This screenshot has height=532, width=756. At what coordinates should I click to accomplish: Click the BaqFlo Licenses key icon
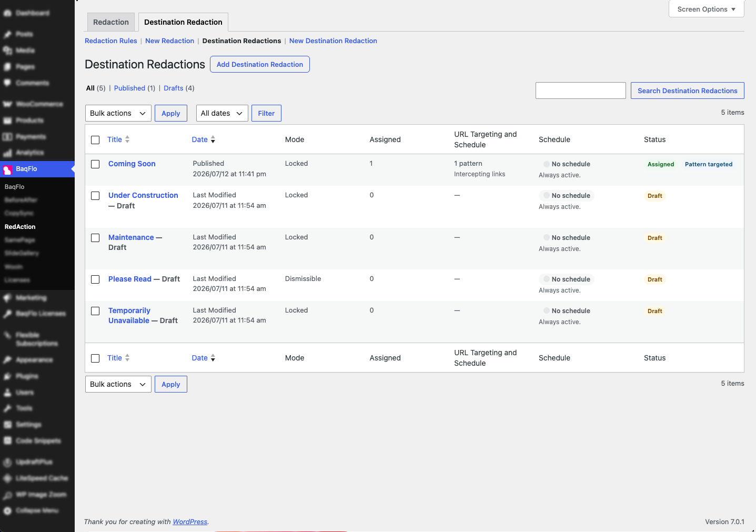pos(8,314)
